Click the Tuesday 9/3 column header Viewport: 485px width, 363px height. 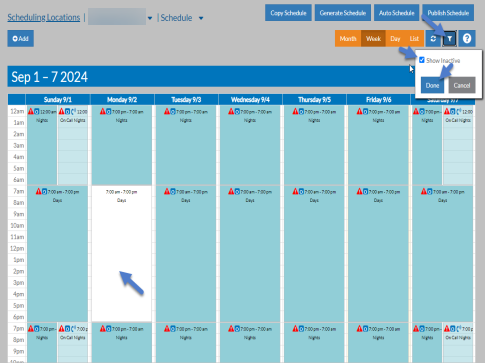click(186, 100)
